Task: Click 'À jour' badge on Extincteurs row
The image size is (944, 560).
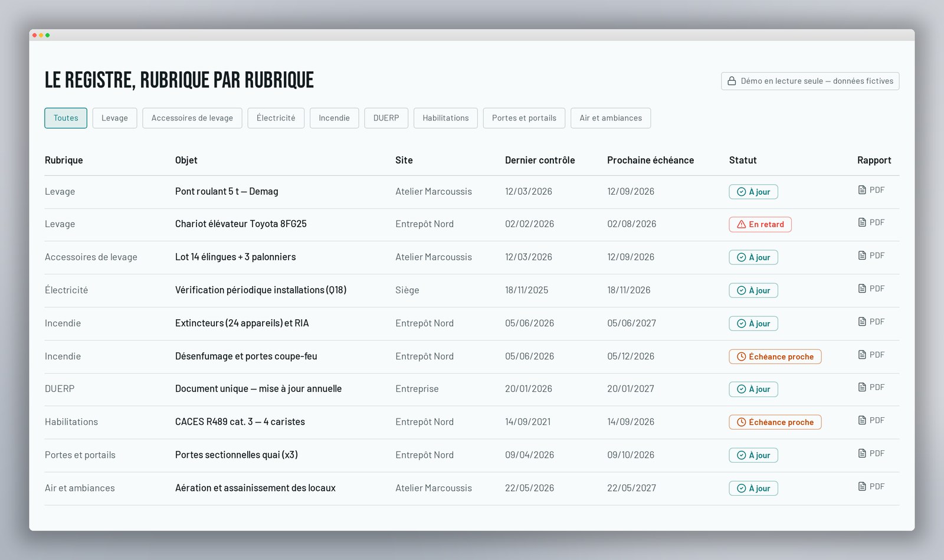Action: coord(753,323)
